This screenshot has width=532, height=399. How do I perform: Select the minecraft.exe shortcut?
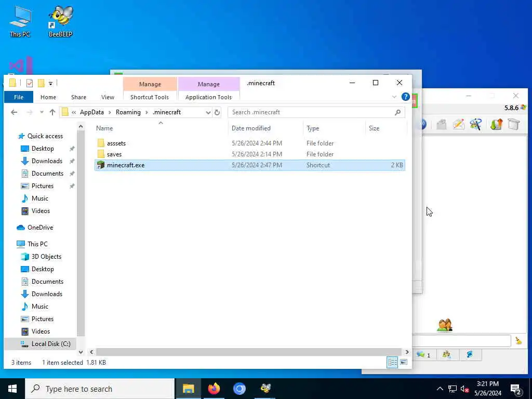coord(250,165)
